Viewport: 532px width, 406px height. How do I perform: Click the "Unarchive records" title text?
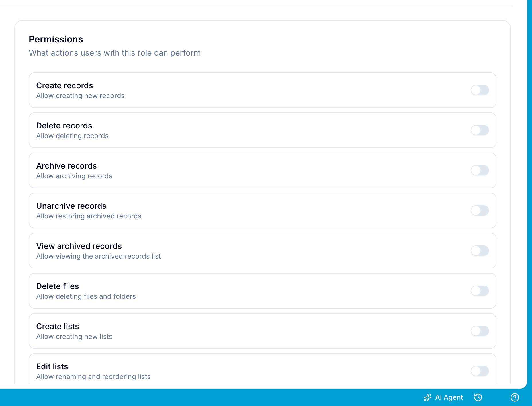[x=71, y=206]
